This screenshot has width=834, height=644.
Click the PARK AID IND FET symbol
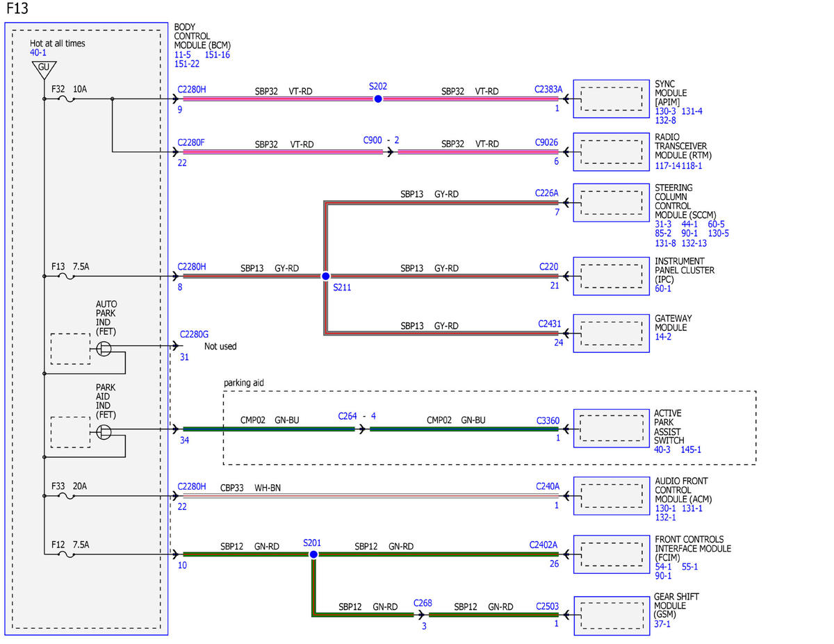tap(103, 432)
